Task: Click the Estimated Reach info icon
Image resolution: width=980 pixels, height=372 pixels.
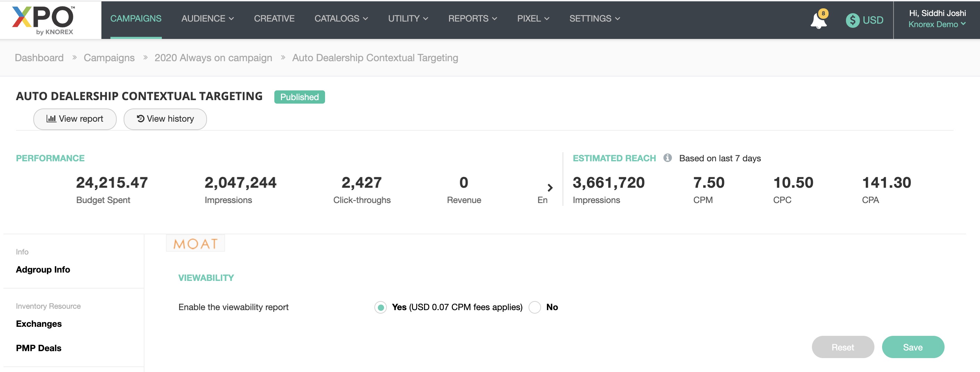Action: click(x=667, y=157)
